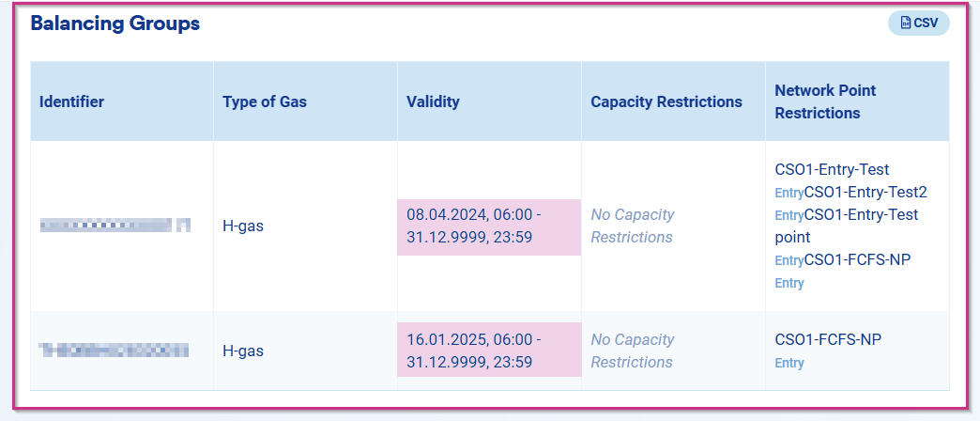Viewport: 980px width, 421px height.
Task: Open the CSO1-Entry-Test2 network point
Action: click(865, 193)
